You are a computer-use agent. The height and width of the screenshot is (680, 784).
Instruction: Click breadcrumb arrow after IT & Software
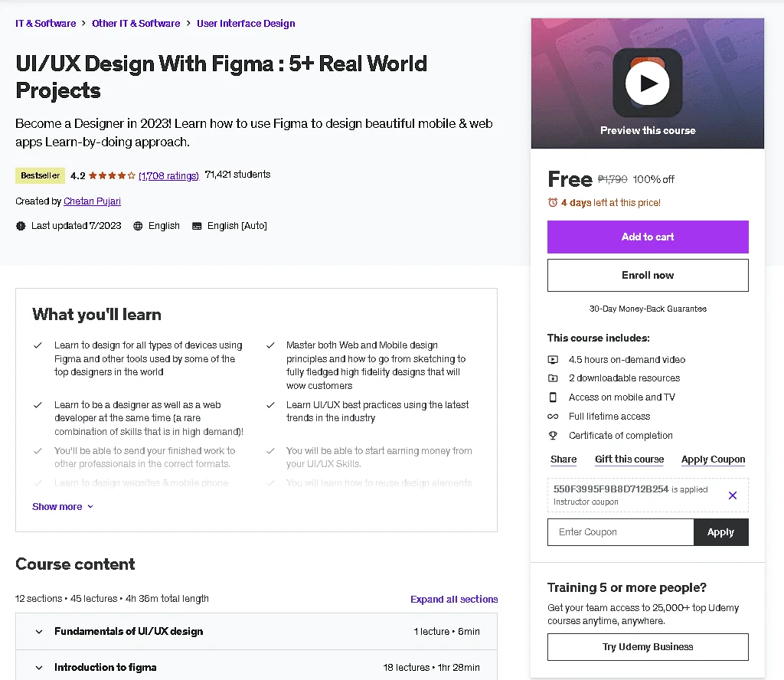83,24
